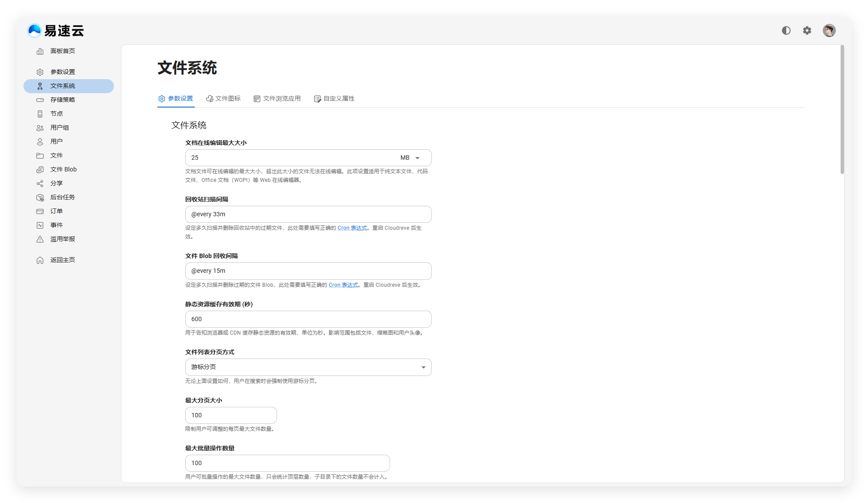The image size is (868, 503).
Task: Open 文件 Blob in sidebar
Action: pos(63,170)
